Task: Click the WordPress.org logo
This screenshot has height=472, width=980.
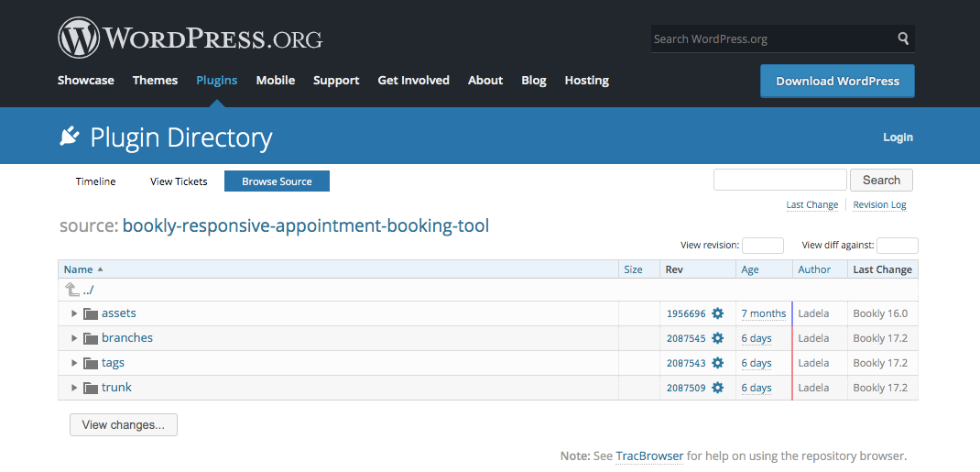Action: tap(191, 38)
